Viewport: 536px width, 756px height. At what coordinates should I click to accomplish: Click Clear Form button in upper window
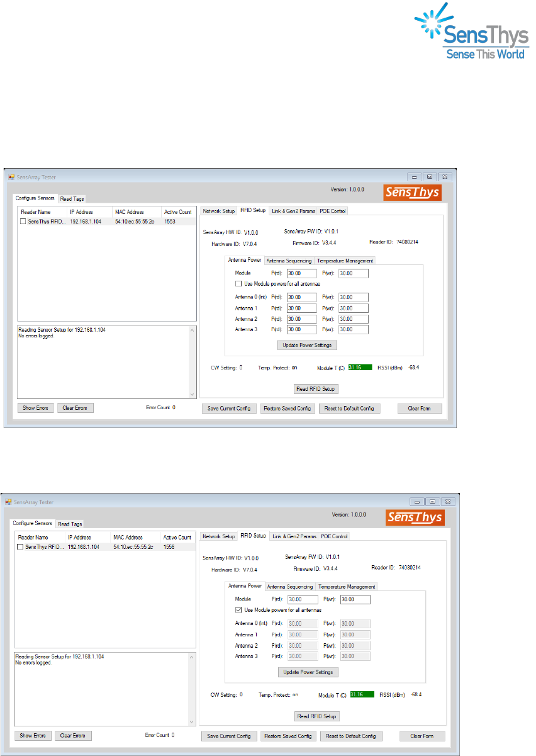[x=420, y=409]
